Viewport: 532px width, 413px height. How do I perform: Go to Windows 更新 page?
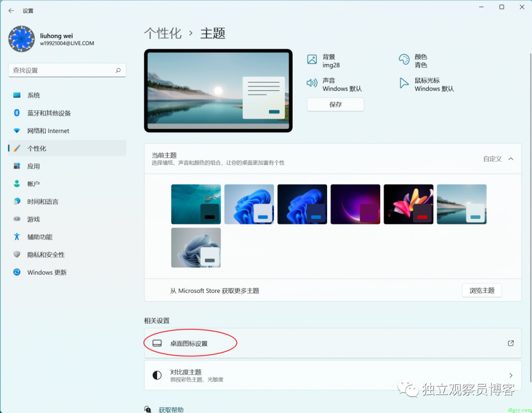coord(67,272)
